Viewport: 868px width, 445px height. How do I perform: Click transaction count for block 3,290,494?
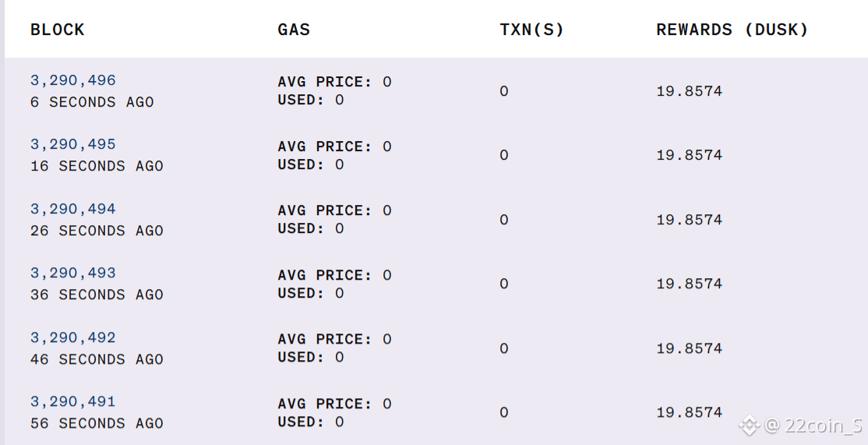point(504,220)
